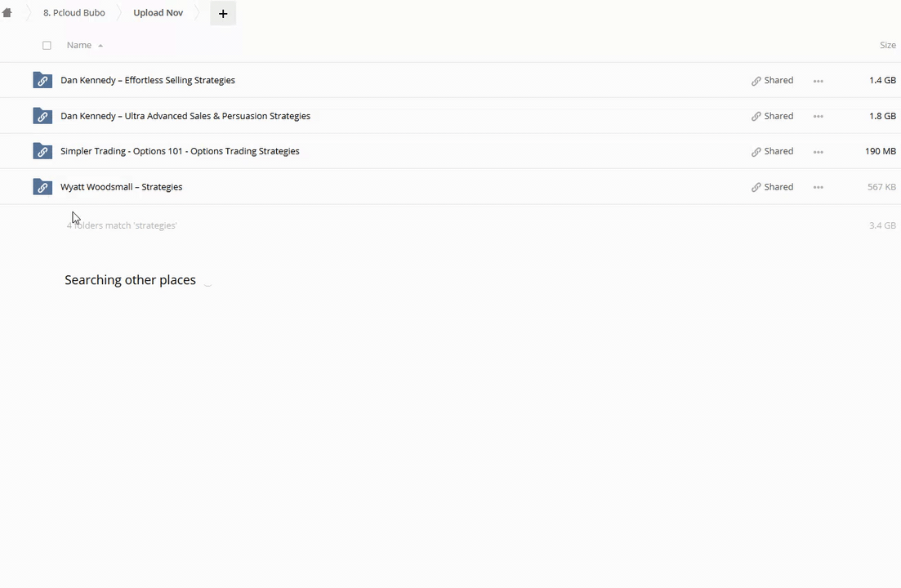Screen dimensions: 901x588
Task: Click folder icon for Effortless Selling Strategies
Action: (42, 80)
